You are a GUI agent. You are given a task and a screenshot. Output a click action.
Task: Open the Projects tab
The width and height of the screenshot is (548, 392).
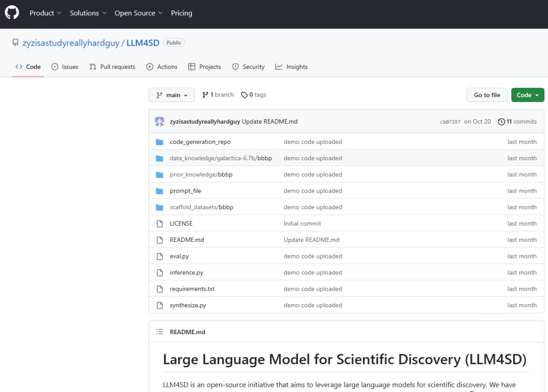click(204, 67)
